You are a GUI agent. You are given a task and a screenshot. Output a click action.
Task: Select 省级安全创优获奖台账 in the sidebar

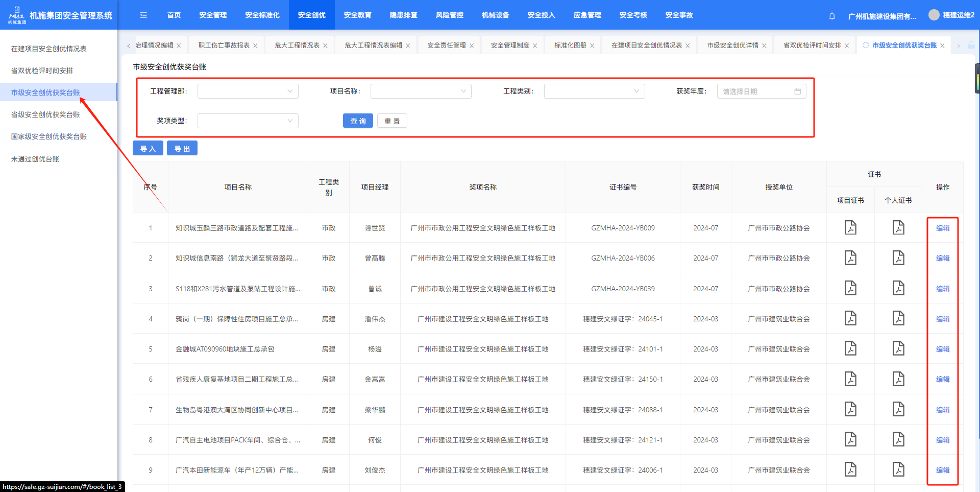pyautogui.click(x=45, y=114)
